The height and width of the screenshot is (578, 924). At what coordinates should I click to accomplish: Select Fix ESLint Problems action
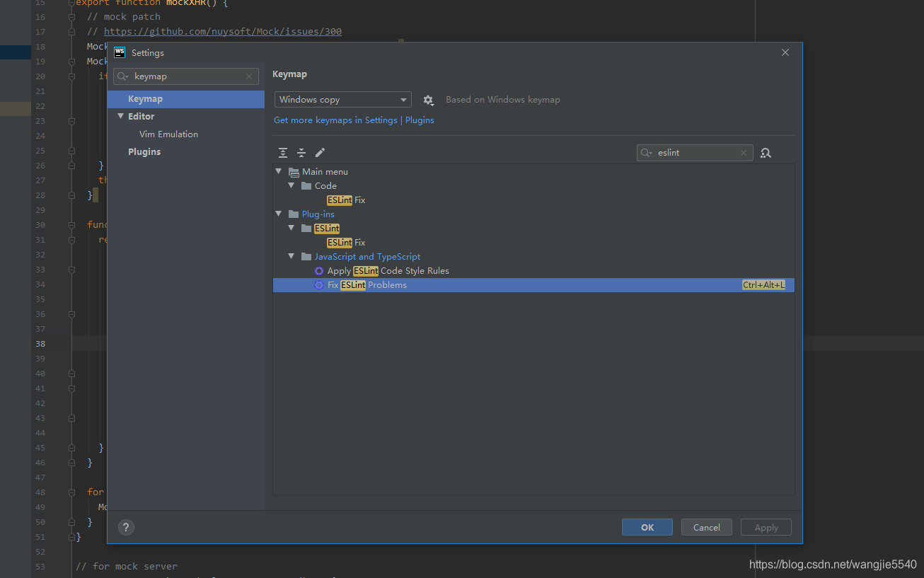point(533,285)
